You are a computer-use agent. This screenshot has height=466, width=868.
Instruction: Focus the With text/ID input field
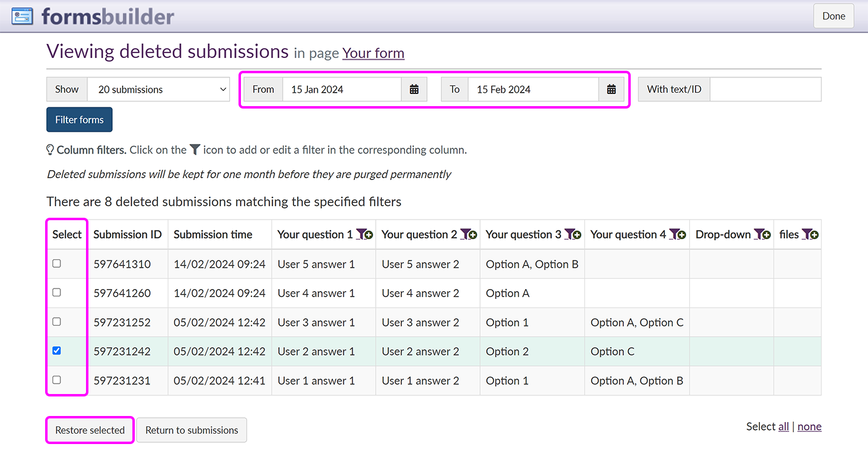coord(765,90)
